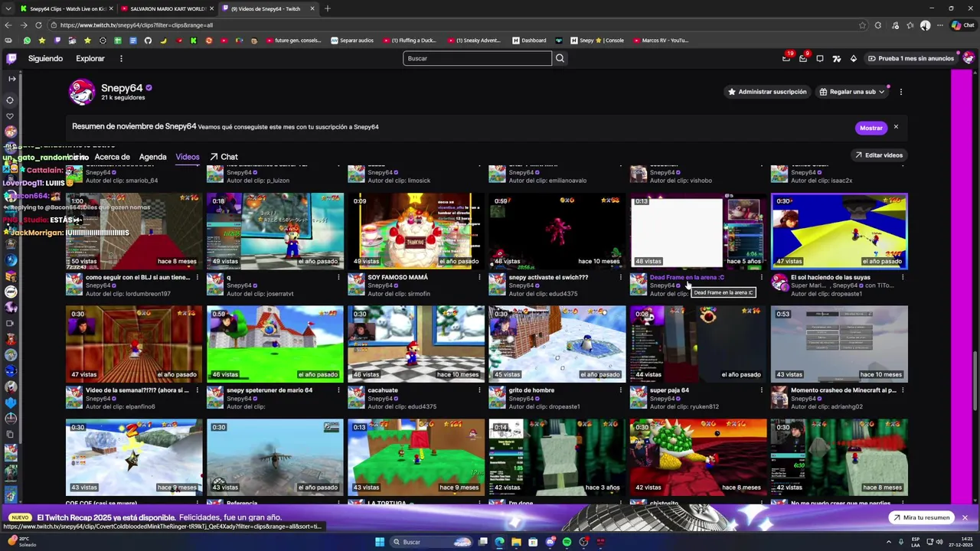Viewport: 980px width, 551px height.
Task: Open clip title 'Dead Frame en la arena :C'
Action: [686, 277]
